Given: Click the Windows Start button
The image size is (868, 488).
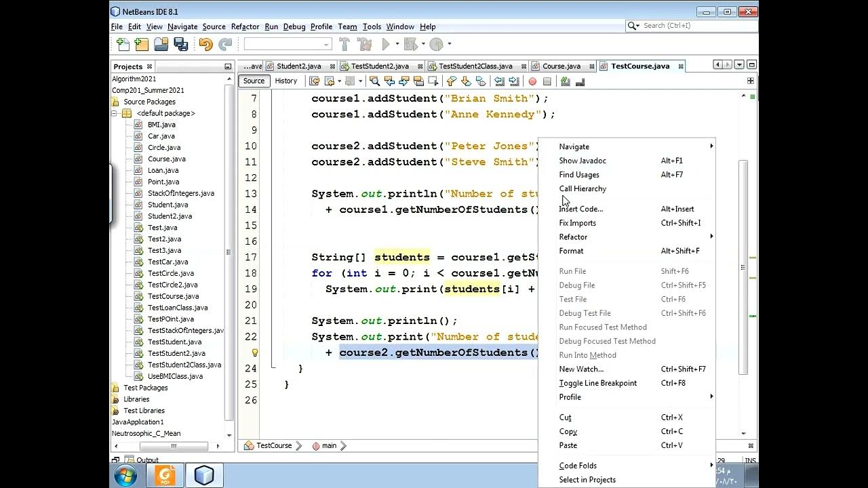Looking at the screenshot, I should coord(125,476).
